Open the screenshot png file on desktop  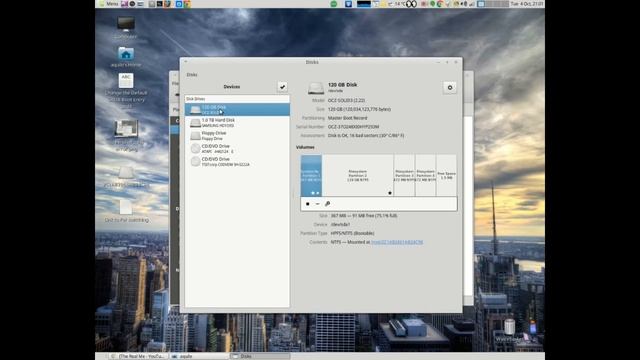(x=126, y=129)
